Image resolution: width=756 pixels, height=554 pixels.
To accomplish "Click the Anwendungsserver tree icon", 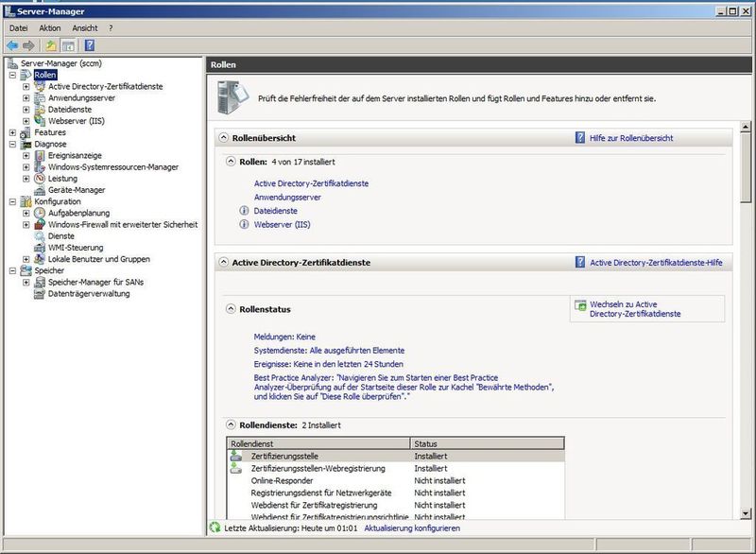I will [40, 98].
